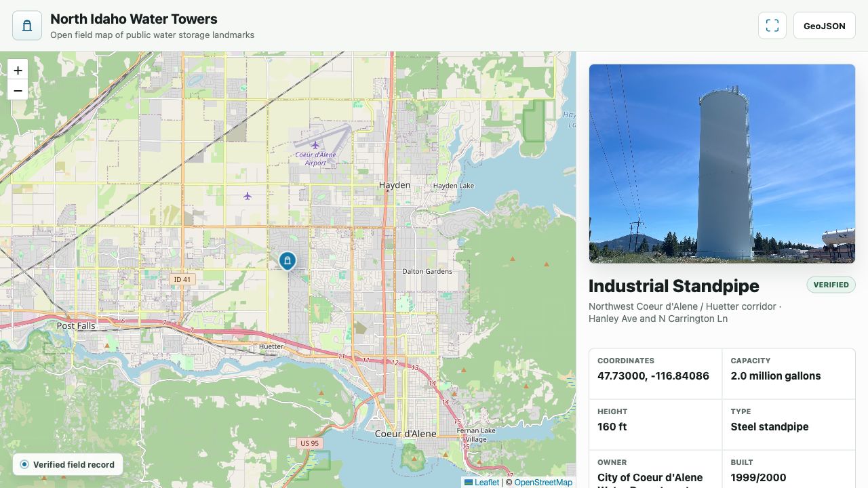Click the ID 41 highway shield
Screen dimensions: 868x488
[x=183, y=279]
